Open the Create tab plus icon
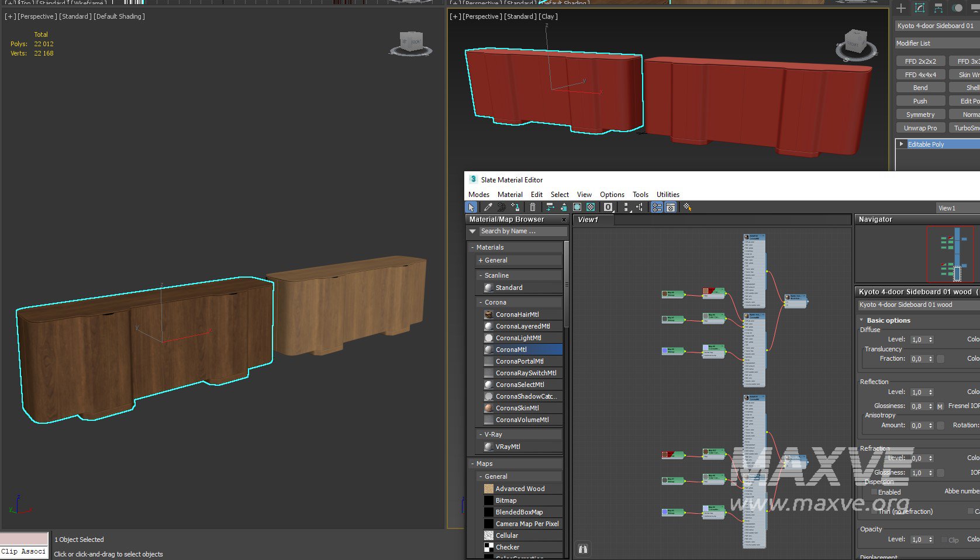Image resolution: width=980 pixels, height=560 pixels. tap(901, 8)
